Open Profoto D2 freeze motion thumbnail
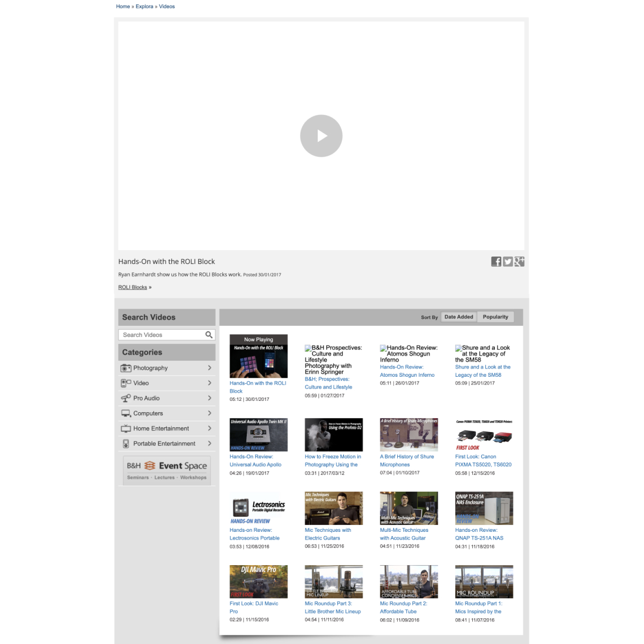The image size is (644, 644). point(334,435)
